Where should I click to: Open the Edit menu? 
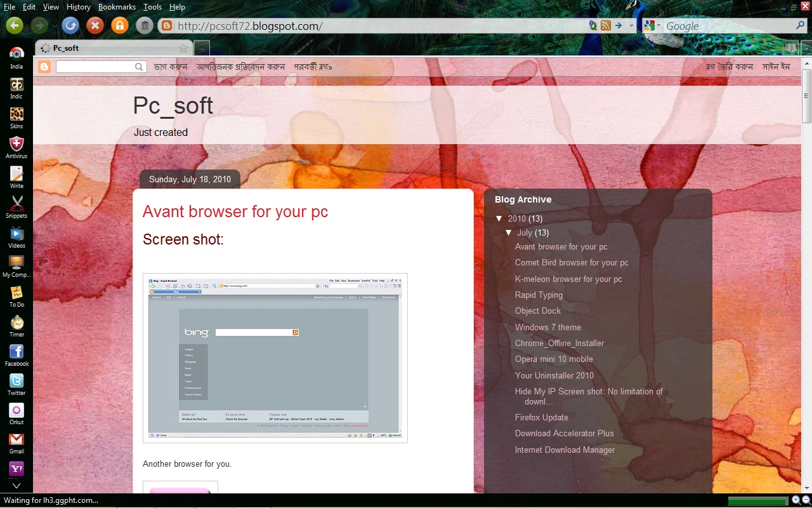29,7
